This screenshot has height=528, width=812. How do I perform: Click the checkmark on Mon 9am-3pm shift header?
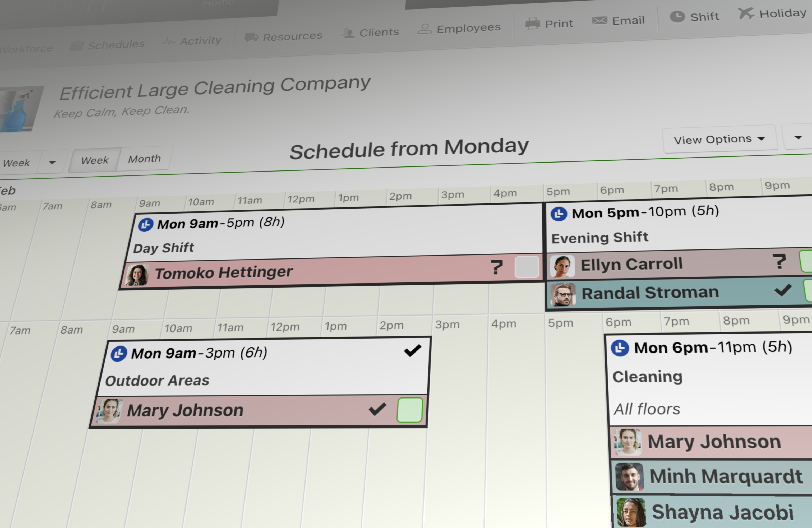(x=413, y=350)
